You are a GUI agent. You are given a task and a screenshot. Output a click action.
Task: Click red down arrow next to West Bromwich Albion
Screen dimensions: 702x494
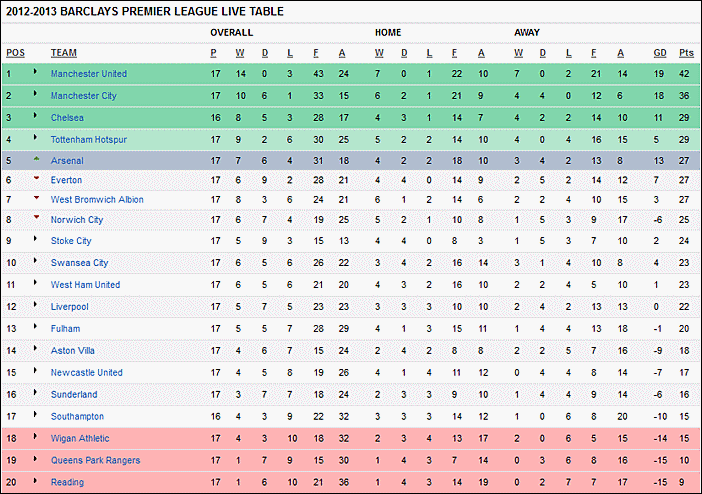(36, 198)
